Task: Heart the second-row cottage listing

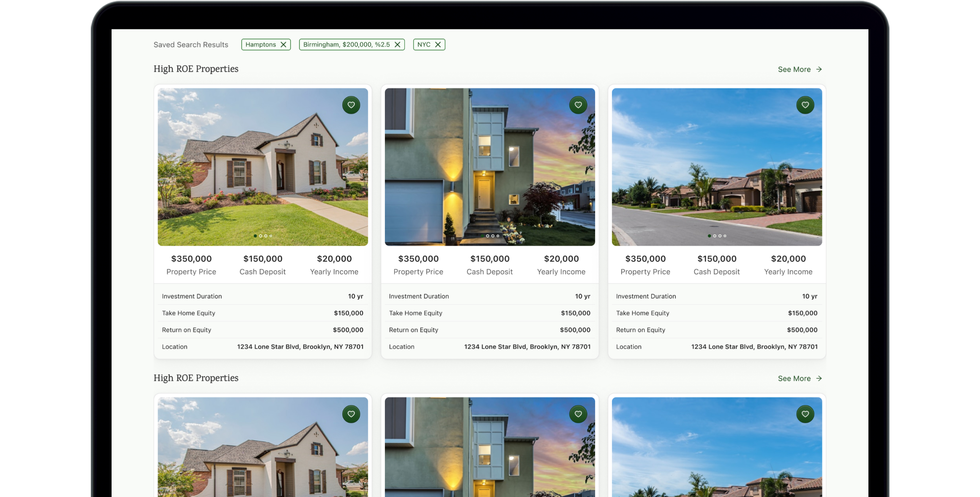Action: [351, 414]
